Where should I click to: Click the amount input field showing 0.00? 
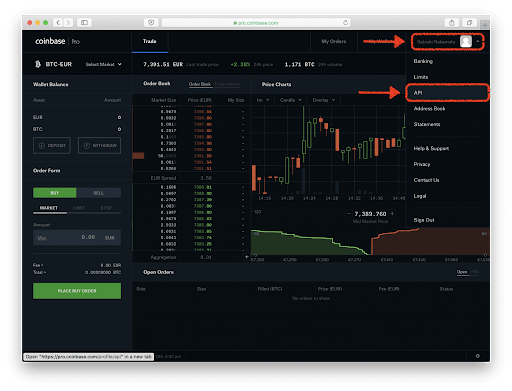pyautogui.click(x=77, y=237)
